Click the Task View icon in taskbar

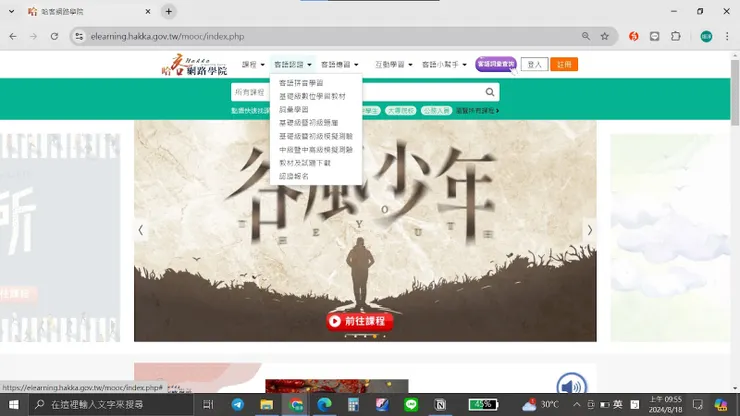(x=208, y=405)
